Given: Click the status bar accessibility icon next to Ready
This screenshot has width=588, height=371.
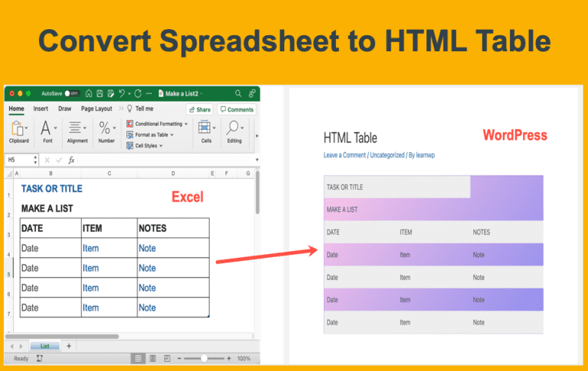Looking at the screenshot, I should coord(40,358).
